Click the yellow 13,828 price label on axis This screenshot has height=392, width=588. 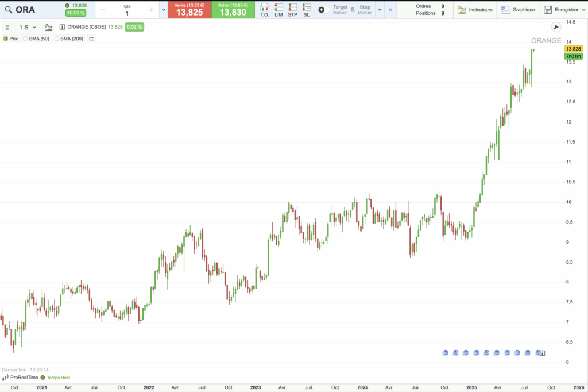pyautogui.click(x=574, y=49)
